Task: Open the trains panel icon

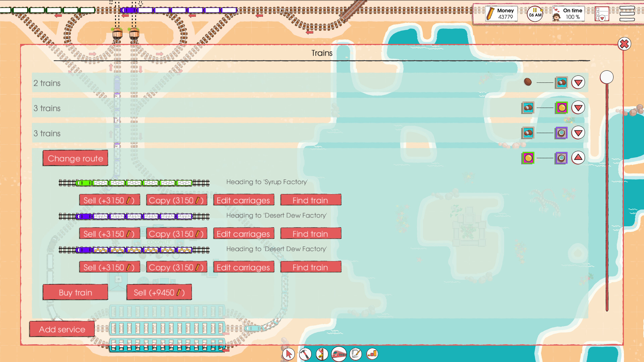Action: click(339, 354)
